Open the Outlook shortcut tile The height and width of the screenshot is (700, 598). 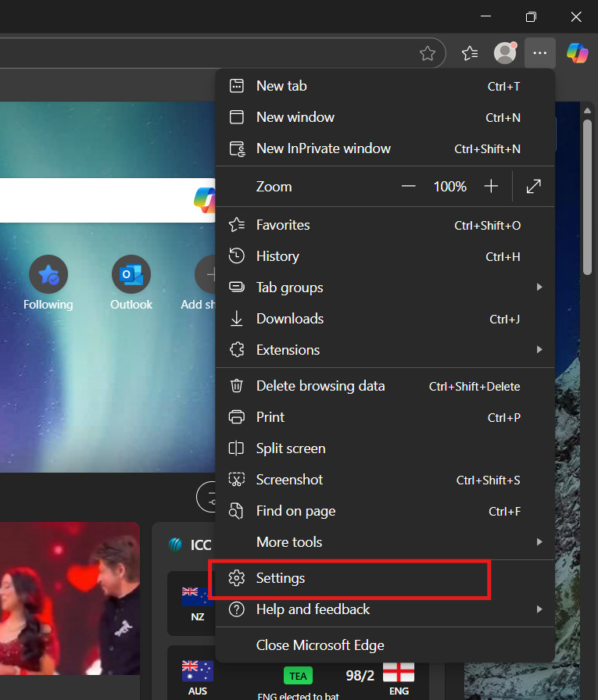131,283
